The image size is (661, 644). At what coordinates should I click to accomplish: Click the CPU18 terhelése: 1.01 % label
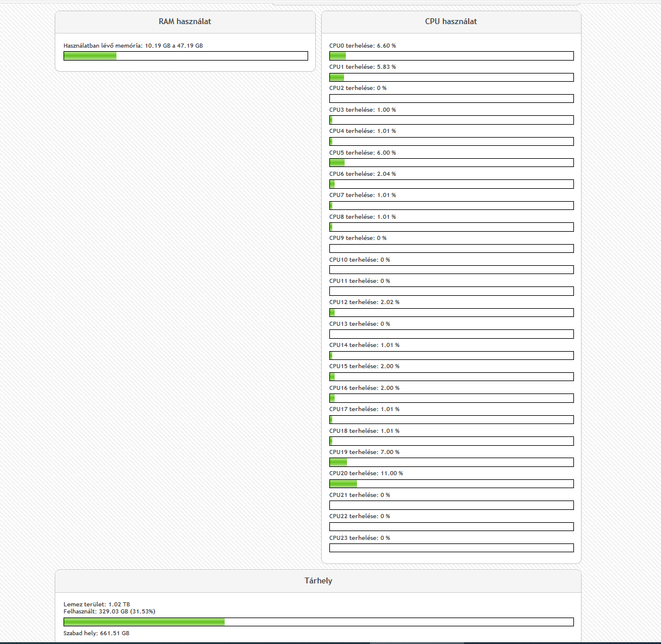[x=364, y=431]
